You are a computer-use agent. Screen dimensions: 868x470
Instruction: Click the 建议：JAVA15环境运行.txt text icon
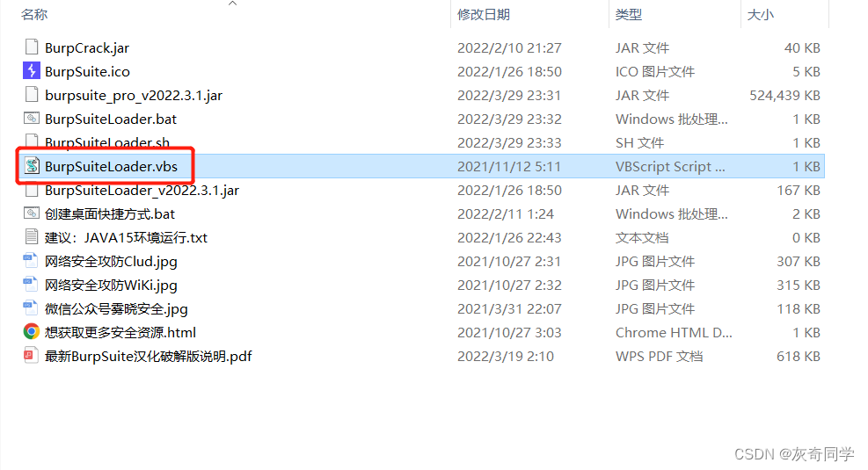32,236
